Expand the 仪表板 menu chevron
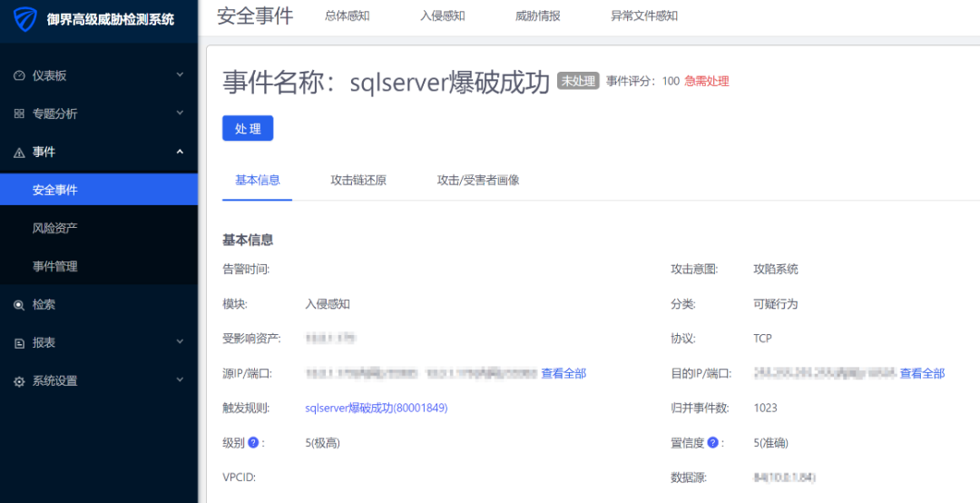Screen dimensions: 980x503 [180, 75]
